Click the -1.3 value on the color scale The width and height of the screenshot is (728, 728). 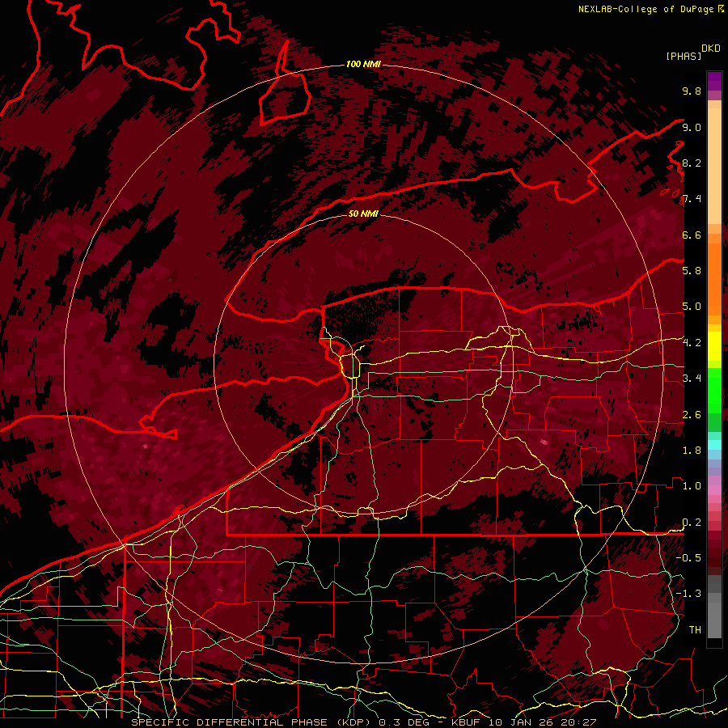coord(688,594)
